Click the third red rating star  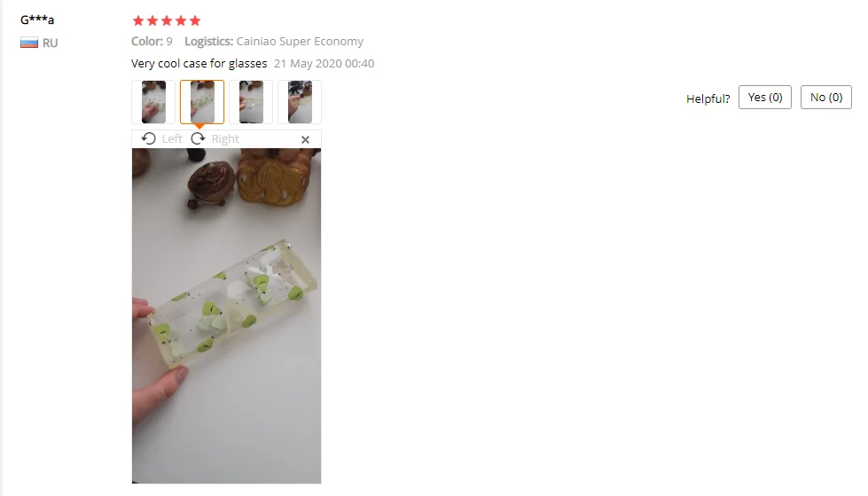[167, 21]
